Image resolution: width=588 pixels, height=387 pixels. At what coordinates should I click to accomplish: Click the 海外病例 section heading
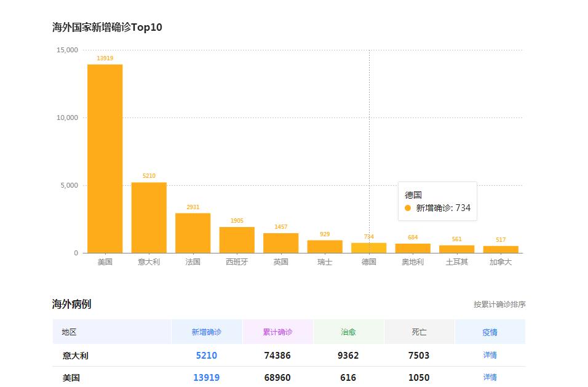click(x=71, y=304)
